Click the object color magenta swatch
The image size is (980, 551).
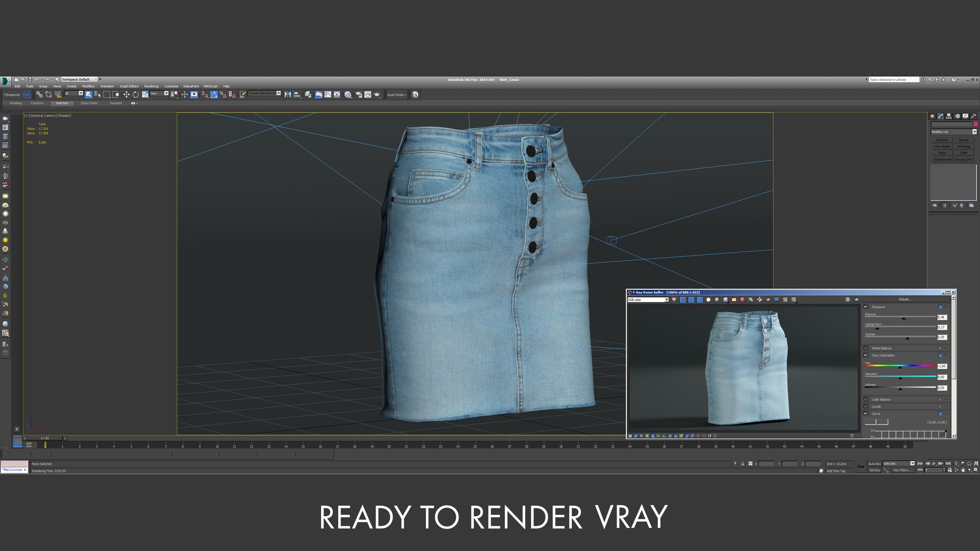(x=975, y=124)
